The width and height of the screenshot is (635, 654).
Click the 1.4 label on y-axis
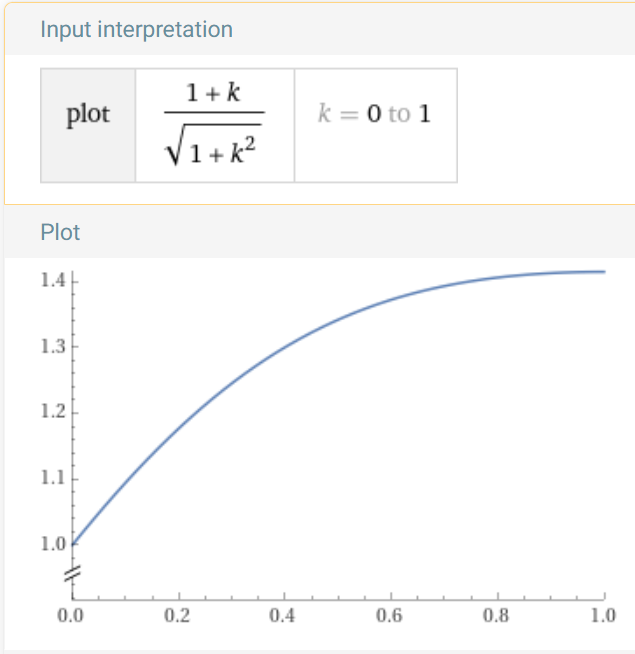[x=53, y=281]
